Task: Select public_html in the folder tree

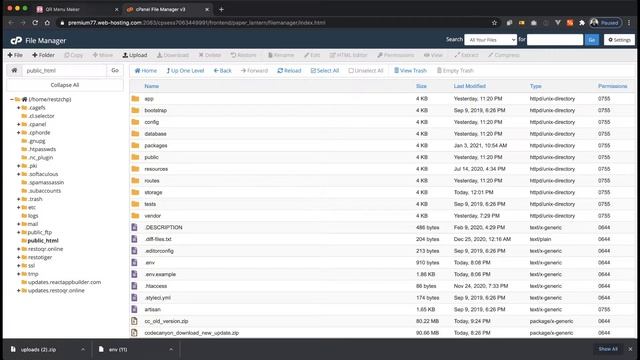Action: point(43,241)
